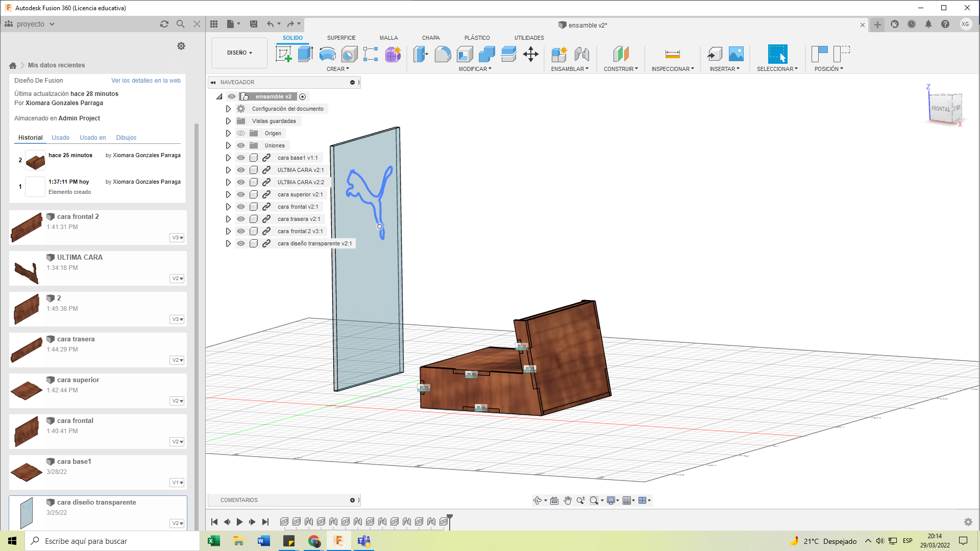Select the Combine tool icon
This screenshot has height=551, width=980.
(x=486, y=54)
